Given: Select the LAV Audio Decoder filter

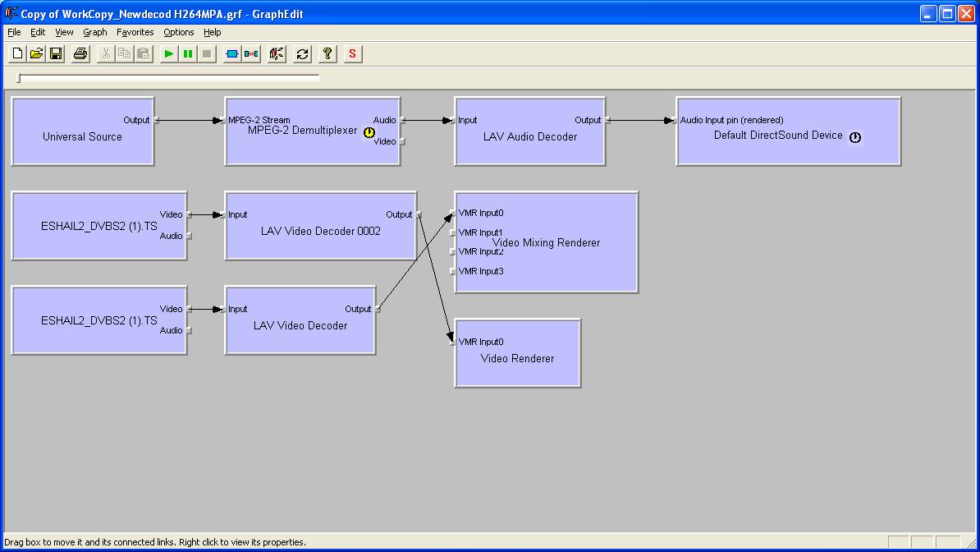Looking at the screenshot, I should pyautogui.click(x=530, y=131).
